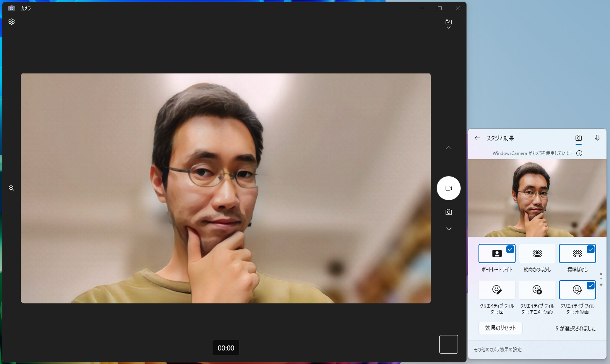Start video recording with the round button

[449, 188]
